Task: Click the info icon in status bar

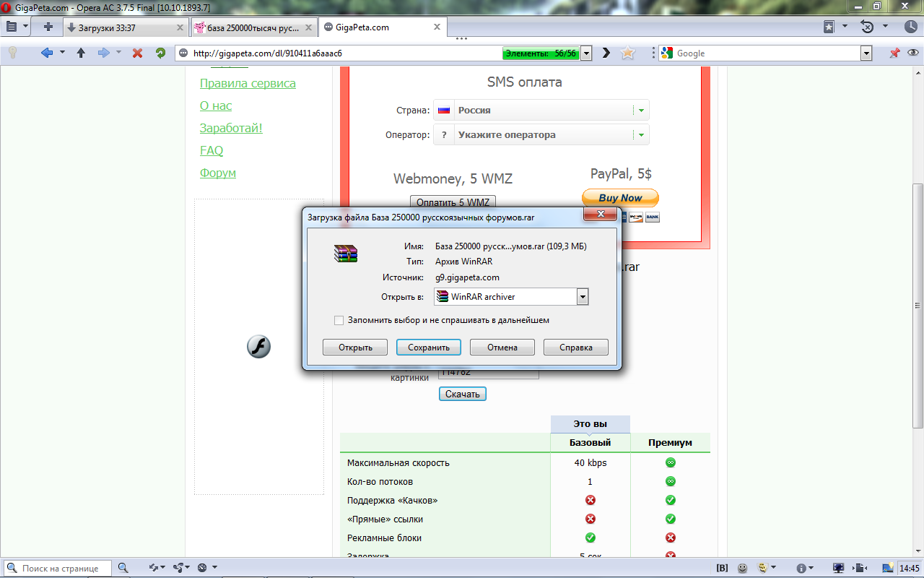Action: [x=801, y=568]
